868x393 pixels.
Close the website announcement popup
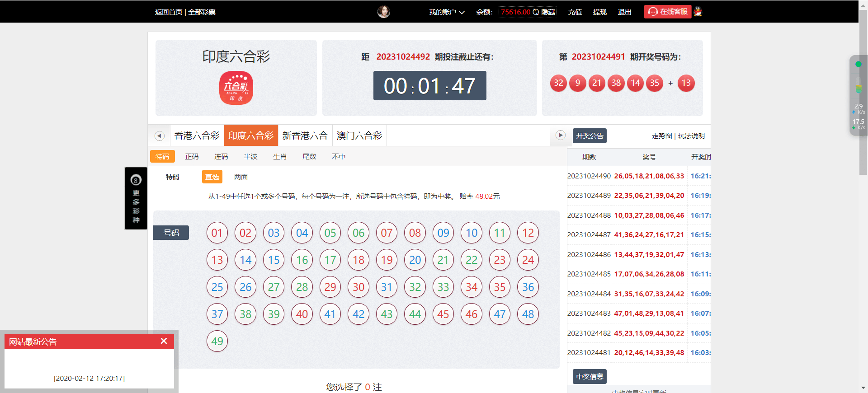point(164,341)
